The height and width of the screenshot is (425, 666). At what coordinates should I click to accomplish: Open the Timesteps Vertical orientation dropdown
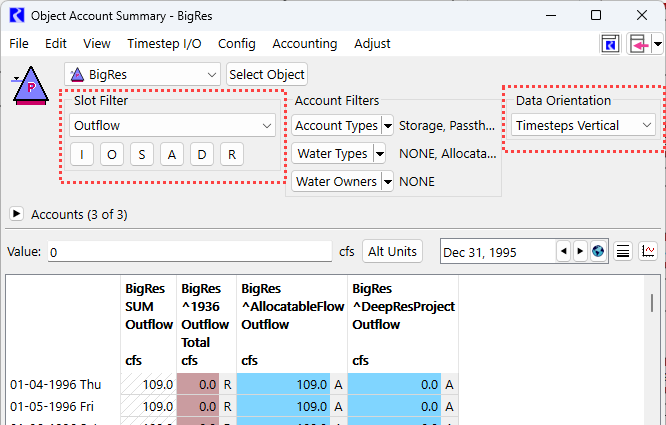[x=583, y=125]
